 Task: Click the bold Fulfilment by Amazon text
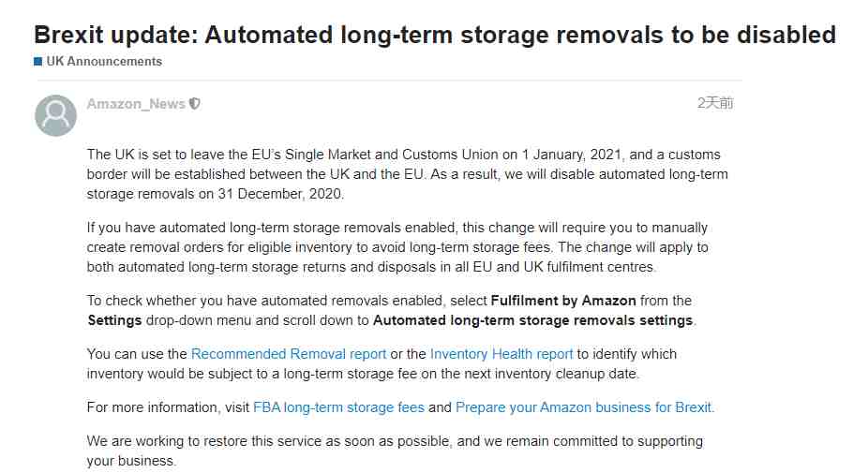tap(563, 301)
